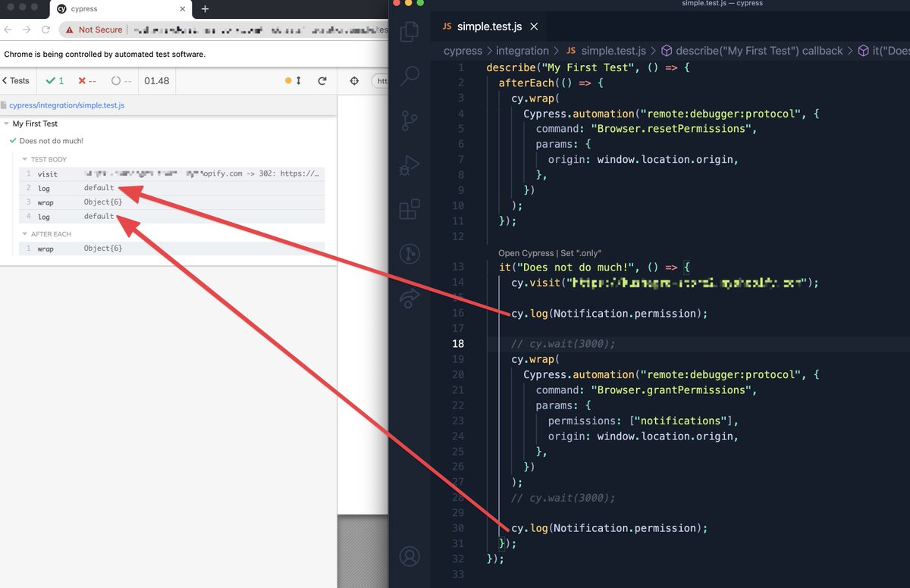Click log command row number 4
The image size is (910, 588).
(172, 217)
